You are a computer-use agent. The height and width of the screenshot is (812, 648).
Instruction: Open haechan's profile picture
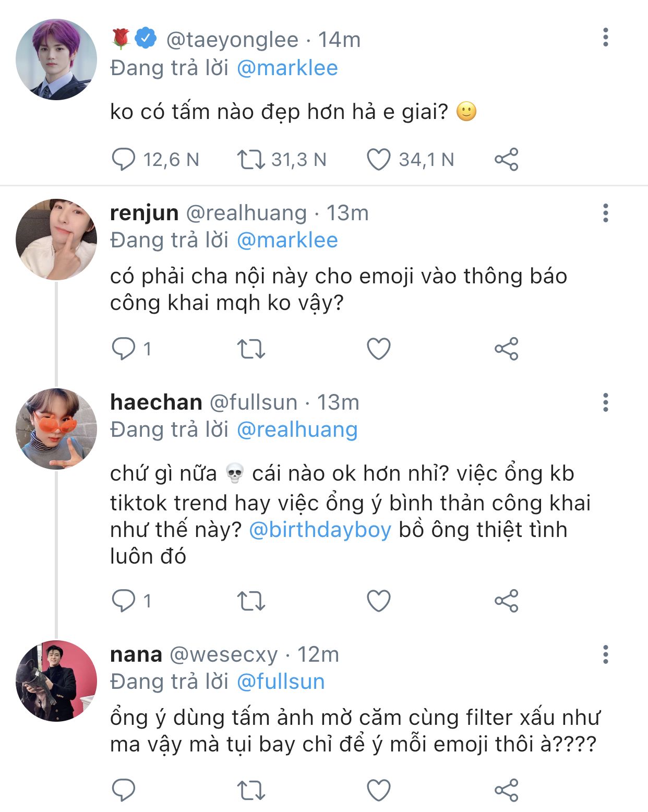coord(56,428)
